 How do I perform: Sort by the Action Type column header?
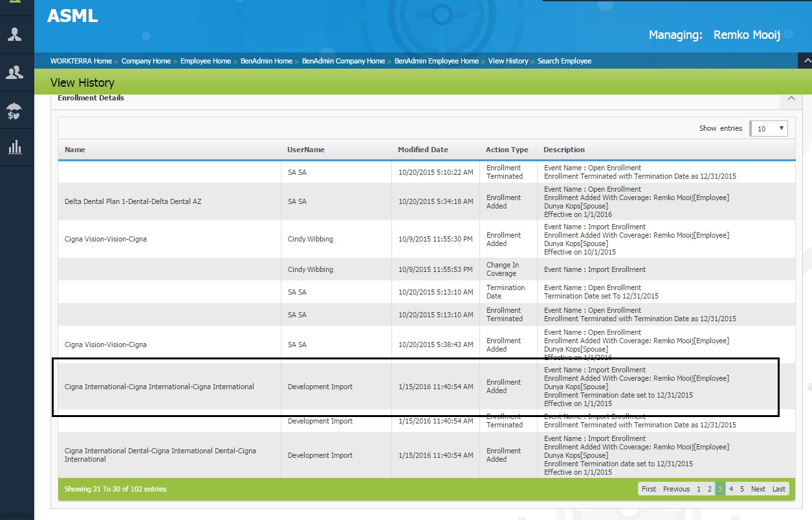tap(507, 150)
